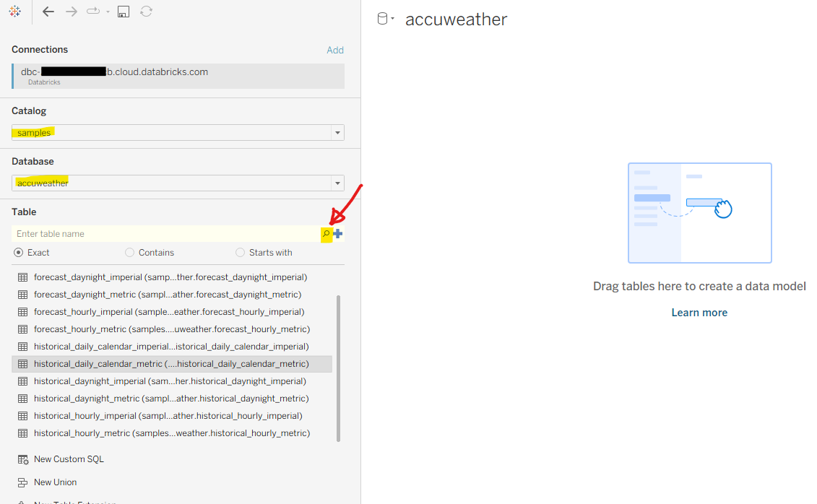Click the refresh data source icon
The height and width of the screenshot is (504, 817).
(x=146, y=12)
